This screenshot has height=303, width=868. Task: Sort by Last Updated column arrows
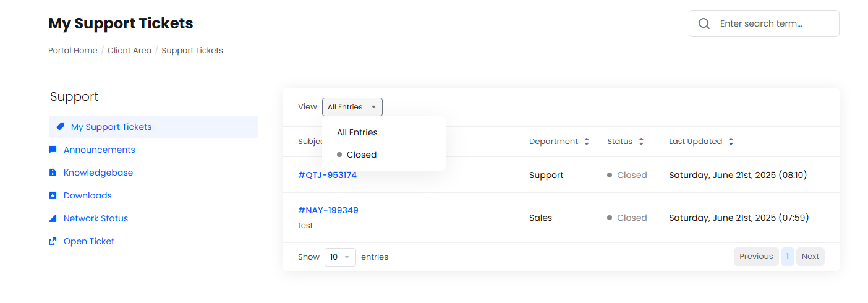[731, 142]
